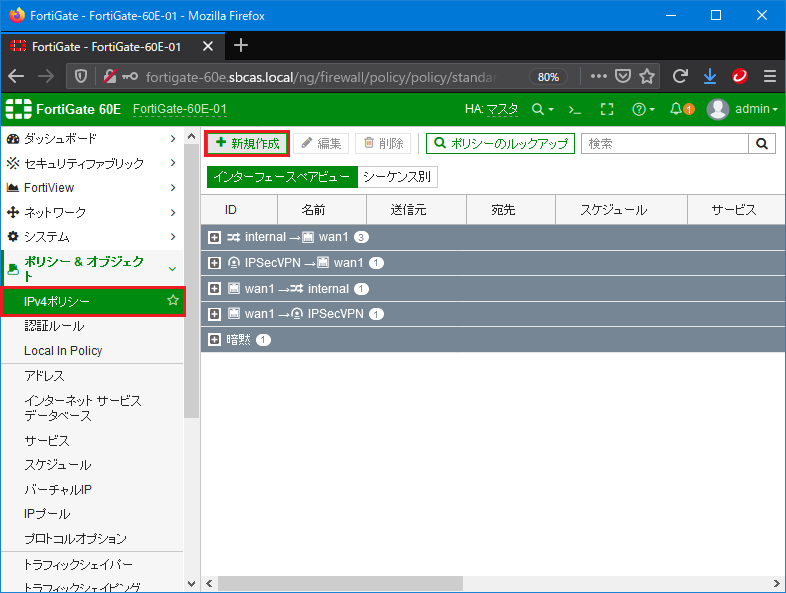This screenshot has height=593, width=786.
Task: Open サービス page in sidebar
Action: click(x=47, y=441)
